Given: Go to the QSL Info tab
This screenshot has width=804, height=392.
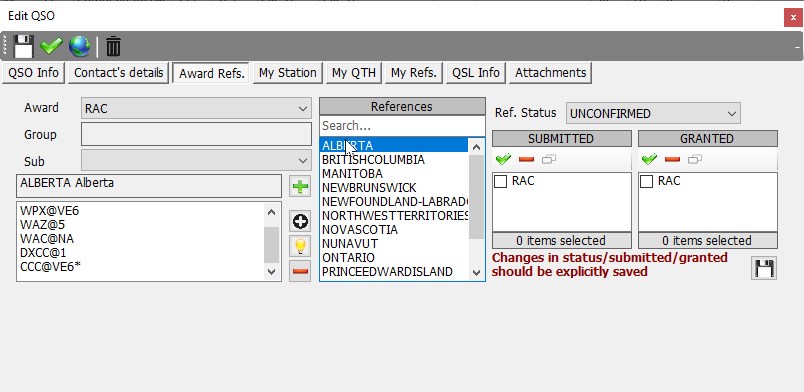Looking at the screenshot, I should pos(475,73).
